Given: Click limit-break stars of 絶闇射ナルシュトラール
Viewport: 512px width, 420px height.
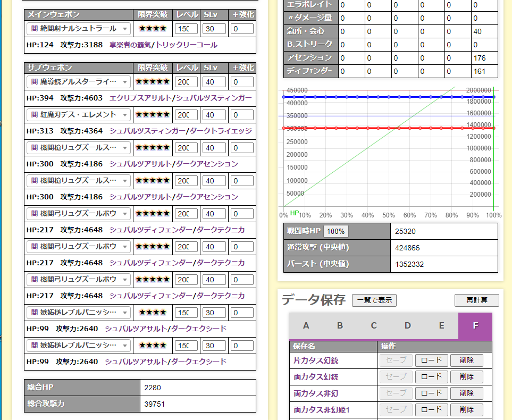Looking at the screenshot, I should point(153,28).
